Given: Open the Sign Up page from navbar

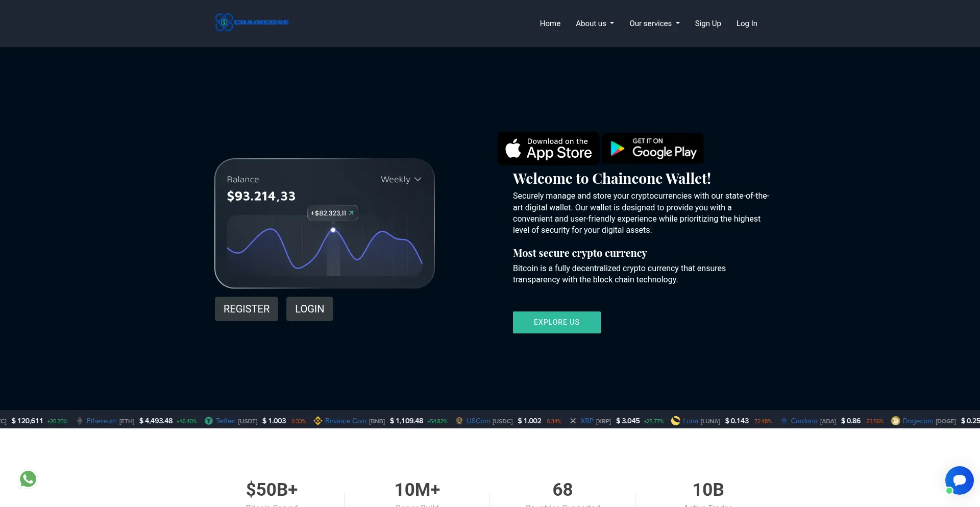Looking at the screenshot, I should pos(707,23).
